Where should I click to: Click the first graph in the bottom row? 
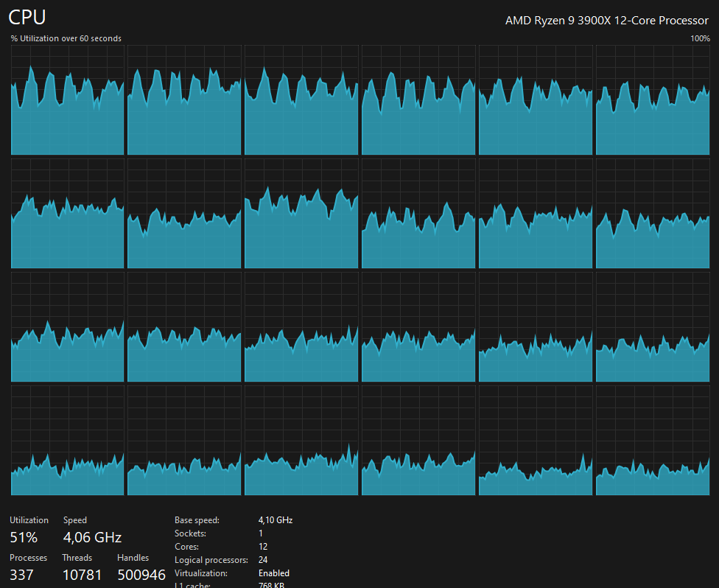67,441
